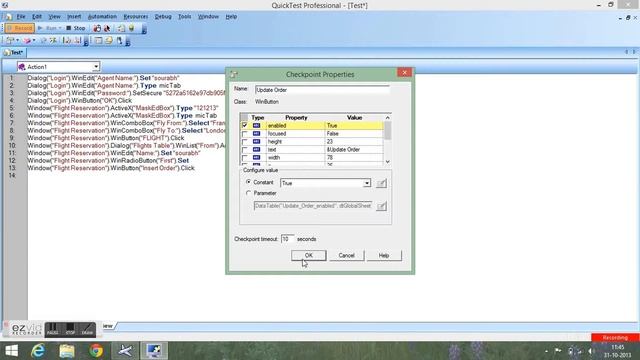Select the Constant radio button
640x360 pixels.
248,182
